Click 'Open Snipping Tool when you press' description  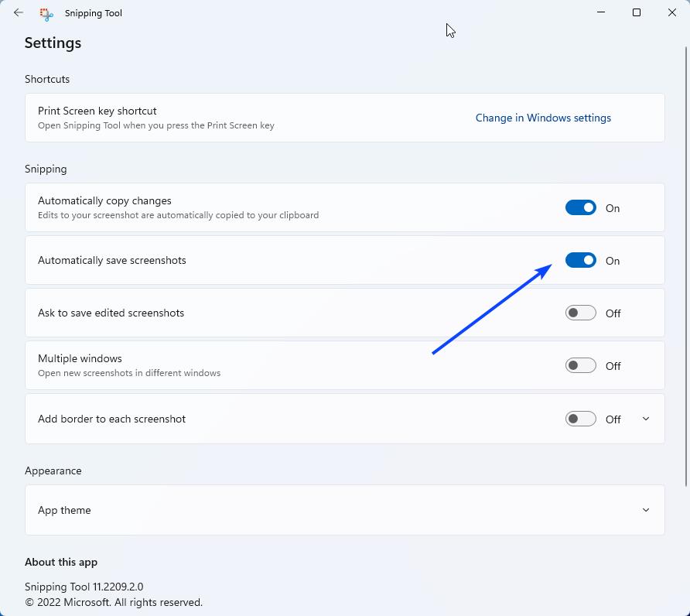point(156,125)
